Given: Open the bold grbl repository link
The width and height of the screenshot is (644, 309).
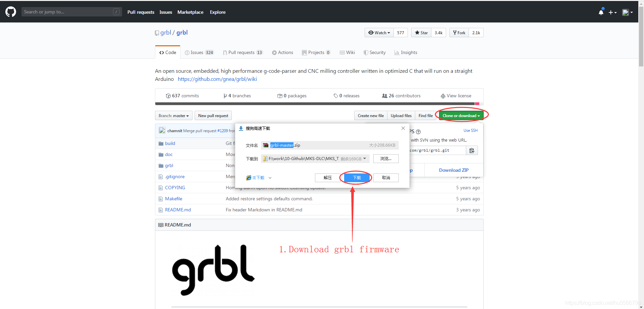Looking at the screenshot, I should coord(182,33).
